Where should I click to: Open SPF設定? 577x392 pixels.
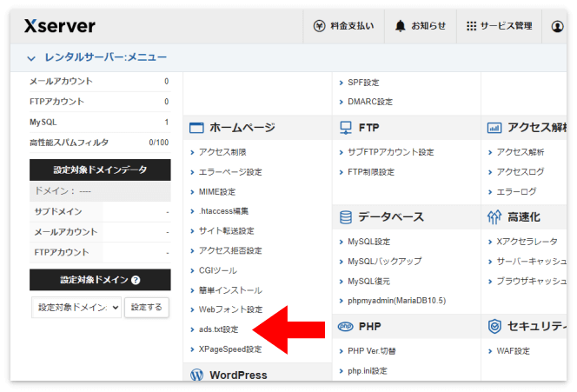363,83
